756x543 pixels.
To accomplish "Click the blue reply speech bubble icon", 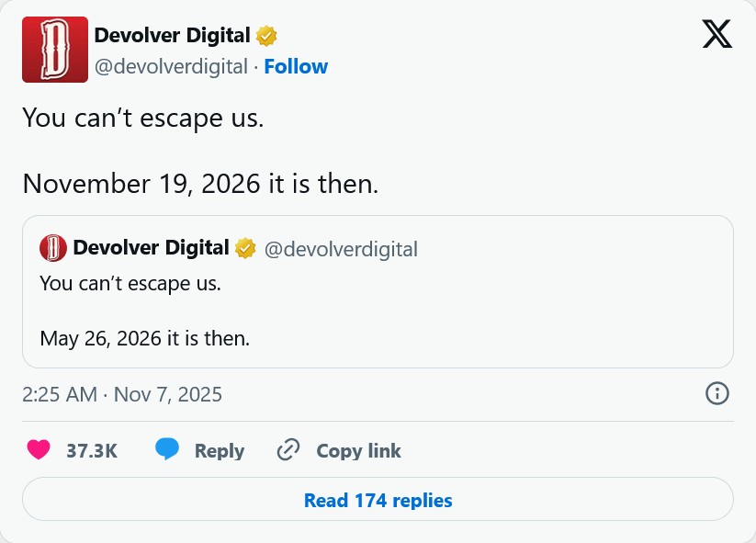I will coord(166,449).
